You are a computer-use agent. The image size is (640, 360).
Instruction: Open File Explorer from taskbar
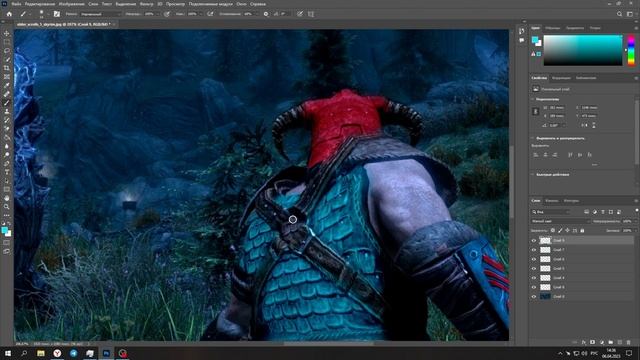tap(40, 353)
